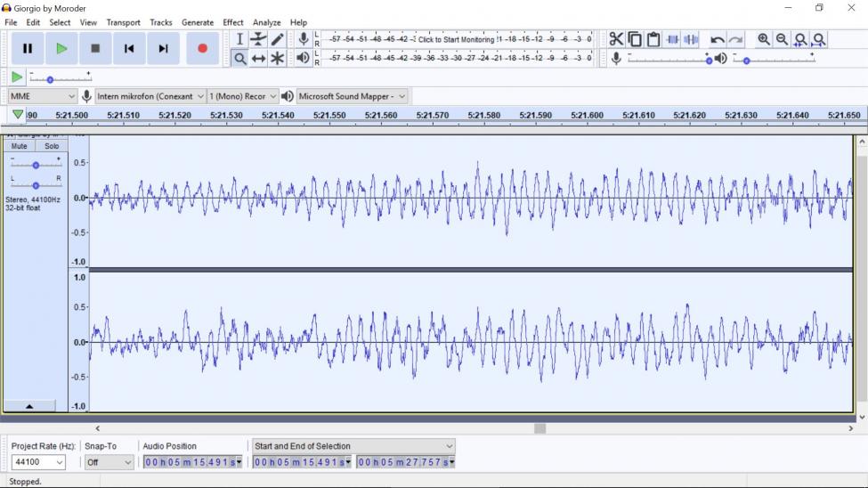Redo the last undone action
Image resolution: width=868 pixels, height=488 pixels.
[735, 39]
